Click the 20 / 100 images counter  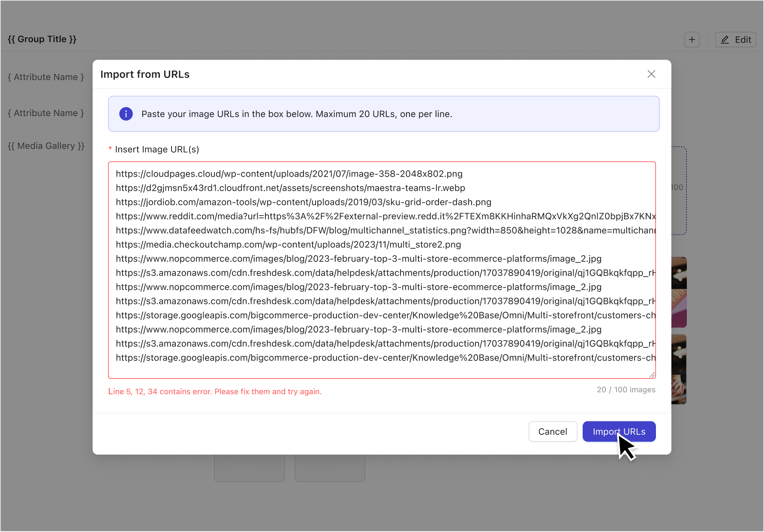[626, 389]
